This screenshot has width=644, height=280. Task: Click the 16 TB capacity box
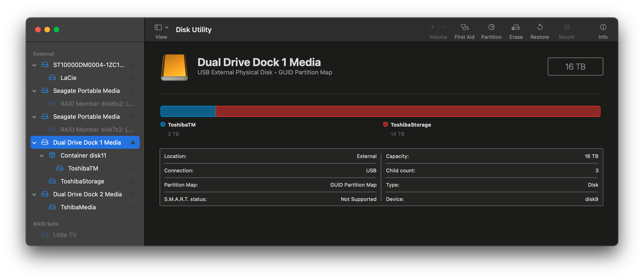point(575,67)
